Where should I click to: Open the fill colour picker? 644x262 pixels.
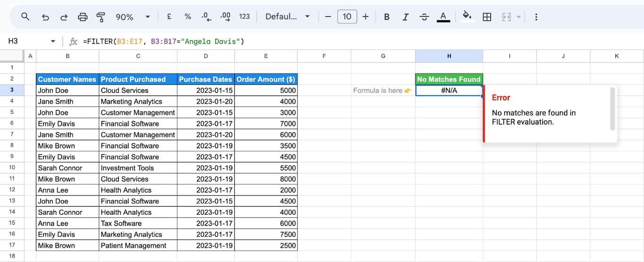[x=467, y=16]
